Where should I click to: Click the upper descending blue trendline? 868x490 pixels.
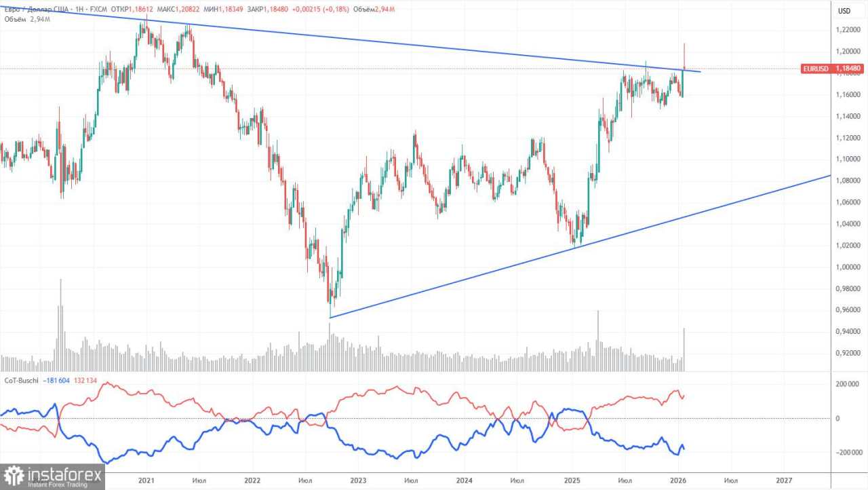(407, 41)
